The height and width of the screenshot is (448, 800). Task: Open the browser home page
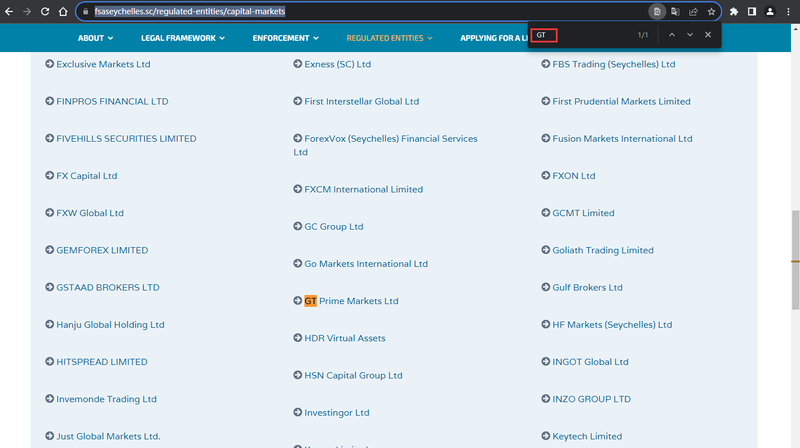click(x=63, y=11)
